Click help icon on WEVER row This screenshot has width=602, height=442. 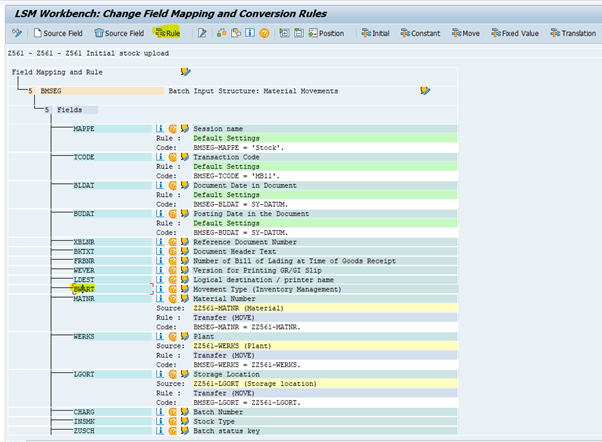click(173, 270)
